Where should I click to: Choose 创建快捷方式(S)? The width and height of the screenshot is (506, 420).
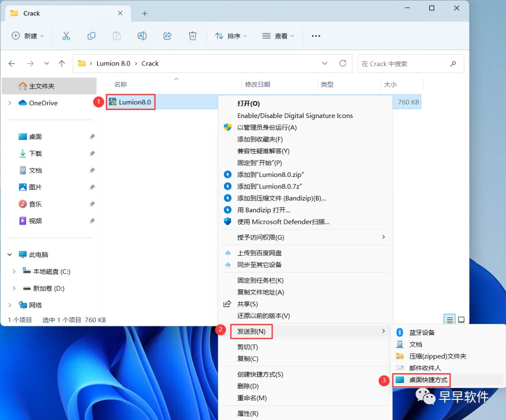click(305, 374)
